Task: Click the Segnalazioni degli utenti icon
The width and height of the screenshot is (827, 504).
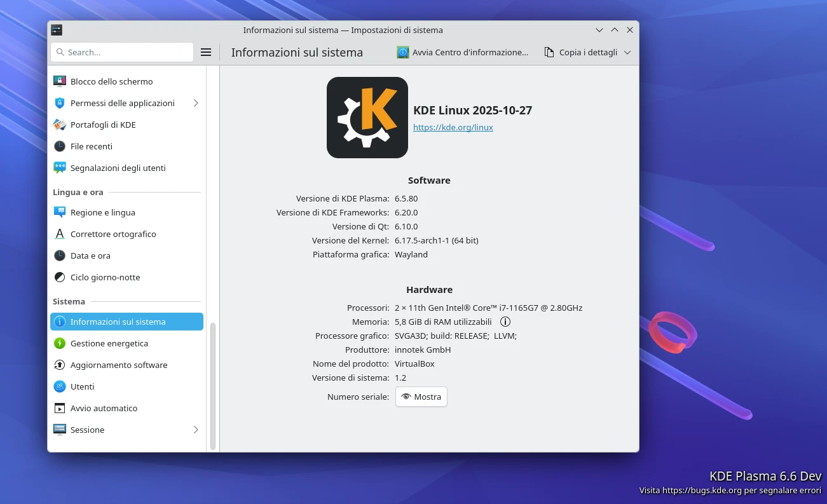Action: point(60,168)
